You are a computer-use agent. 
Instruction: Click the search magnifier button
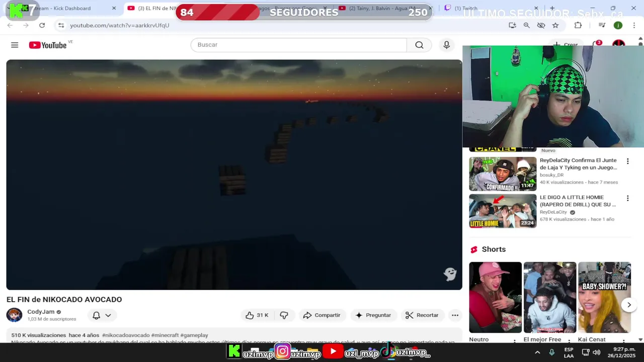(419, 45)
